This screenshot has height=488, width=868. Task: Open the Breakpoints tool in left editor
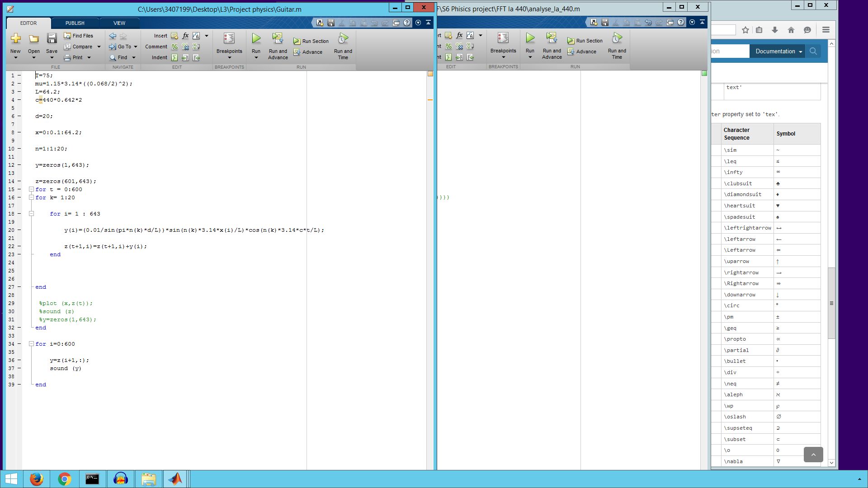(229, 44)
